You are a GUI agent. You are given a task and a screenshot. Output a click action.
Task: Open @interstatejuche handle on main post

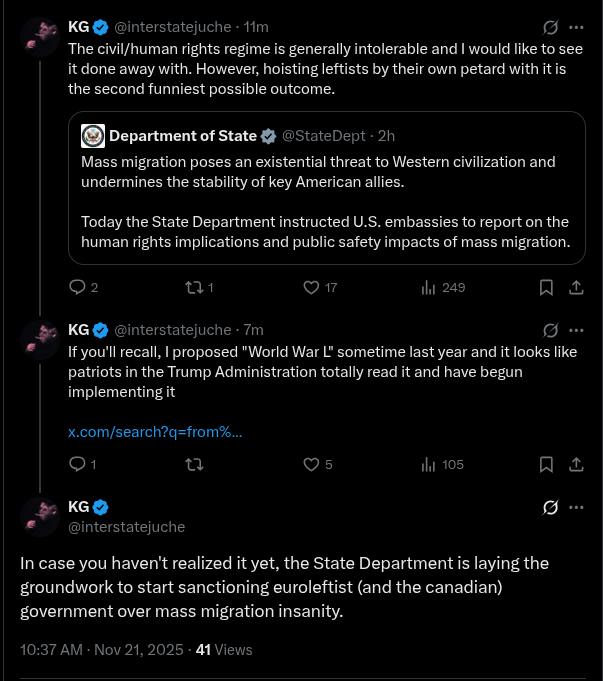(x=126, y=527)
